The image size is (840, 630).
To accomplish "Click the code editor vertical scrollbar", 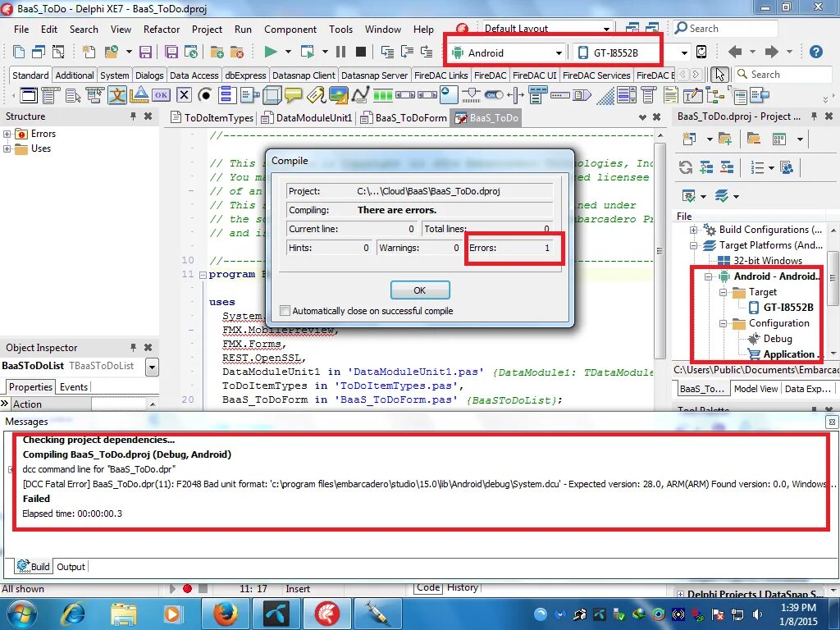I will click(x=660, y=252).
